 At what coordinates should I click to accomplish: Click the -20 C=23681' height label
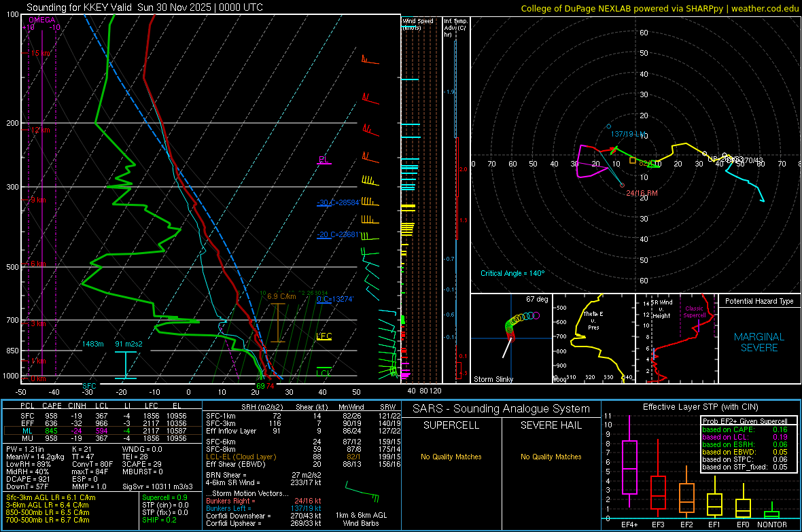(x=338, y=235)
